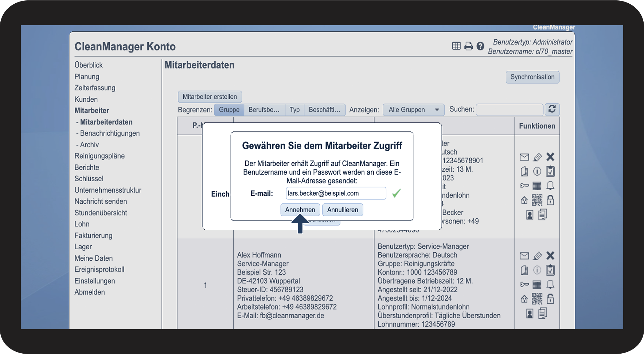This screenshot has width=644, height=354.
Task: Open Überblick in the sidebar
Action: (x=89, y=65)
